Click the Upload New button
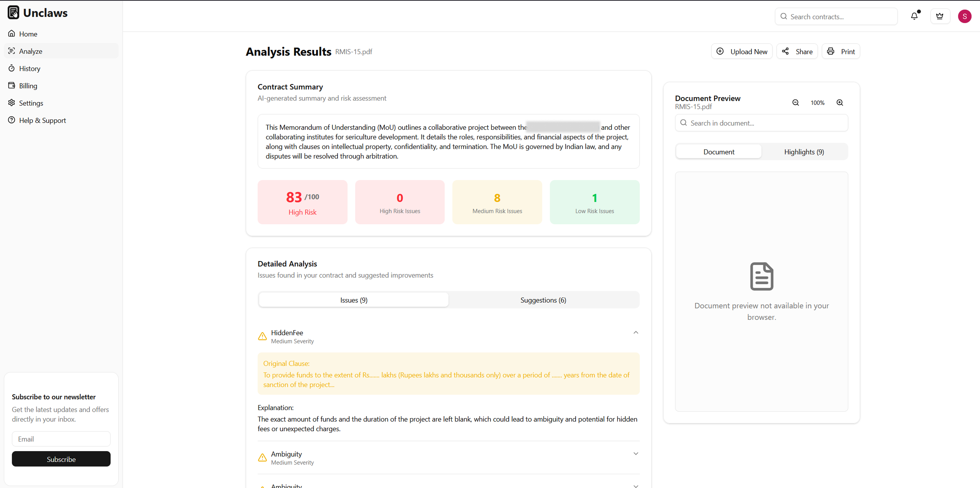The width and height of the screenshot is (980, 488). 742,51
